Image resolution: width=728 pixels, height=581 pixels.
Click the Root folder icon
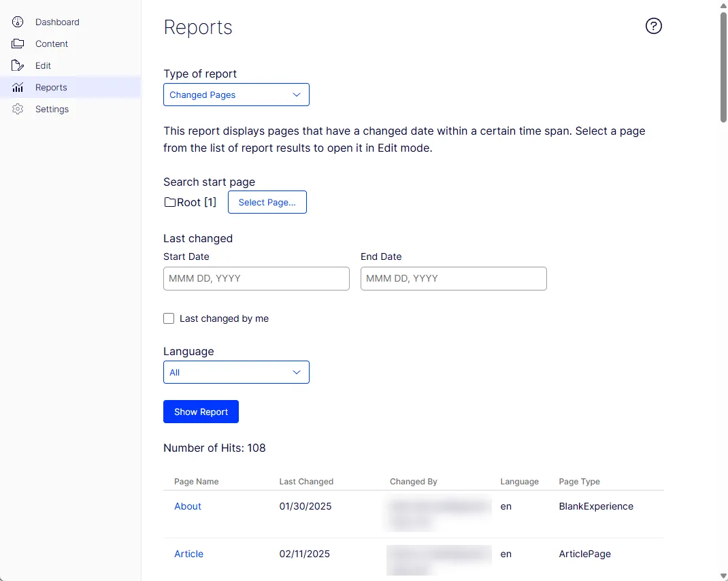click(170, 203)
